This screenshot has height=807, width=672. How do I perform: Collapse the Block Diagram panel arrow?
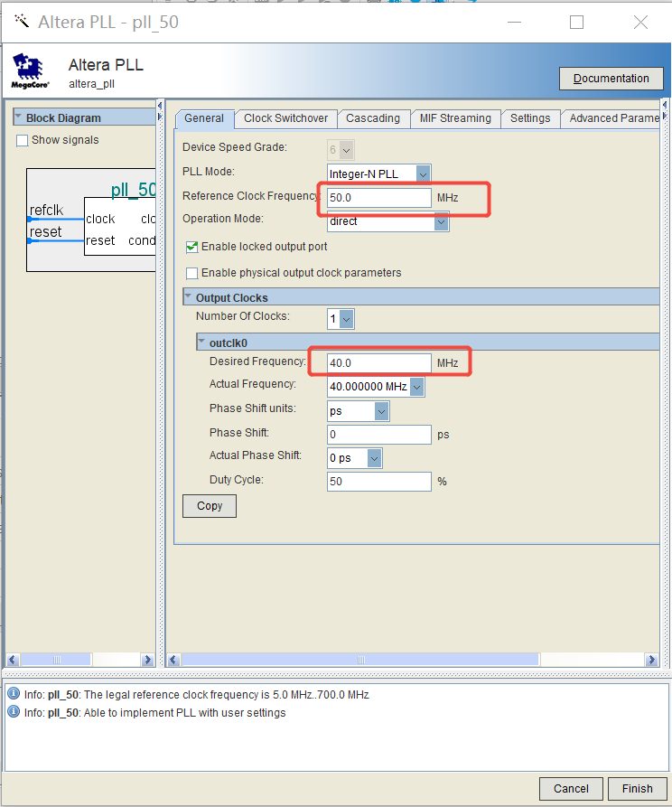[18, 117]
